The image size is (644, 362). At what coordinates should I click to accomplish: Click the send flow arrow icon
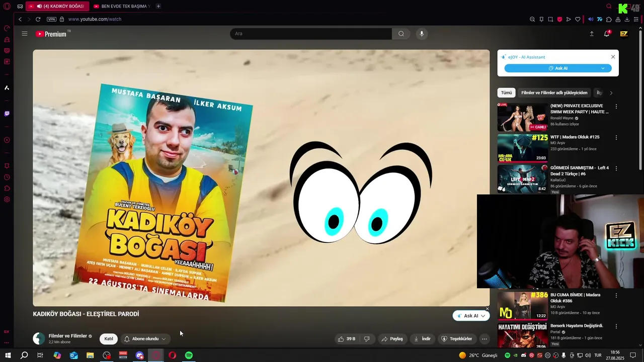point(569,19)
